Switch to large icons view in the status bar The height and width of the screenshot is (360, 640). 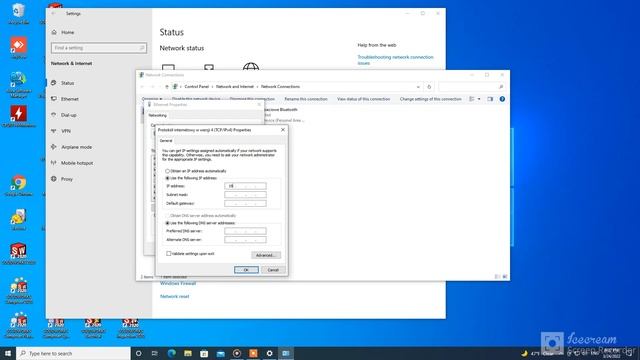[505, 277]
